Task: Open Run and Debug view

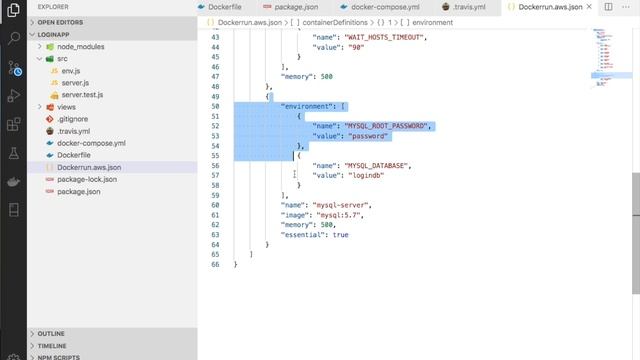Action: [x=13, y=96]
